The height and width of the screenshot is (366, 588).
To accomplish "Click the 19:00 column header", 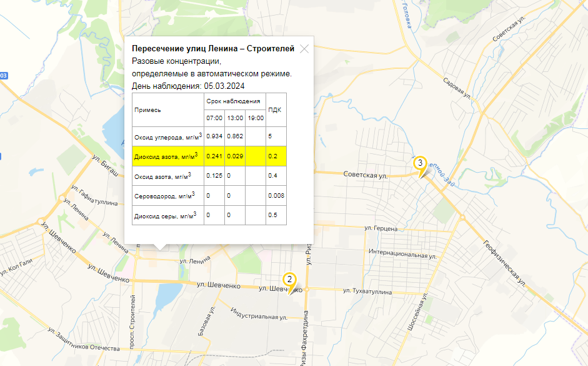I will coord(255,118).
